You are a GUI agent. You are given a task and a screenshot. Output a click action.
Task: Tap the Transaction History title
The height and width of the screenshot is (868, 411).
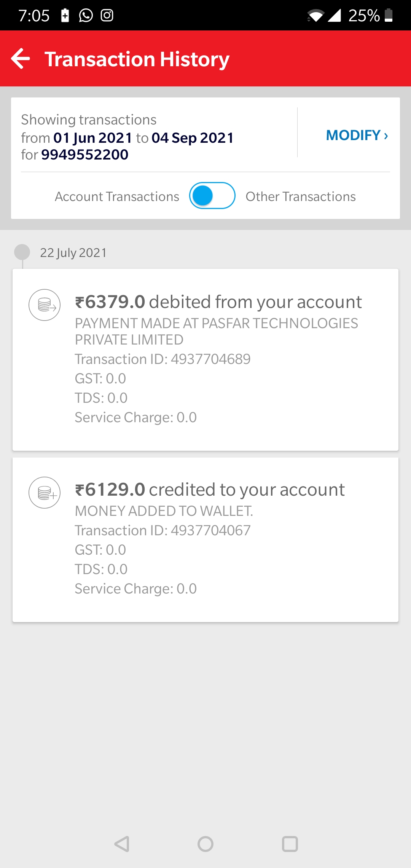[137, 59]
